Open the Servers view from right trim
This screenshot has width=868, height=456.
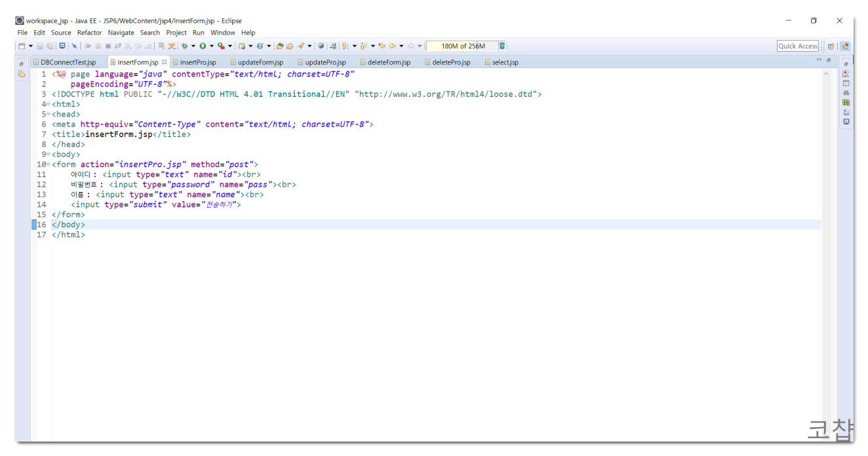(x=846, y=92)
